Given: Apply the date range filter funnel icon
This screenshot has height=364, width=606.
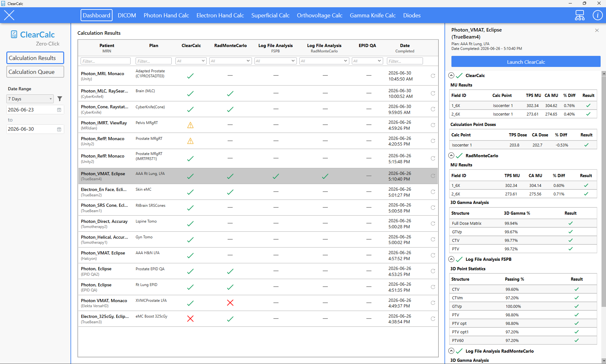Looking at the screenshot, I should pos(60,99).
